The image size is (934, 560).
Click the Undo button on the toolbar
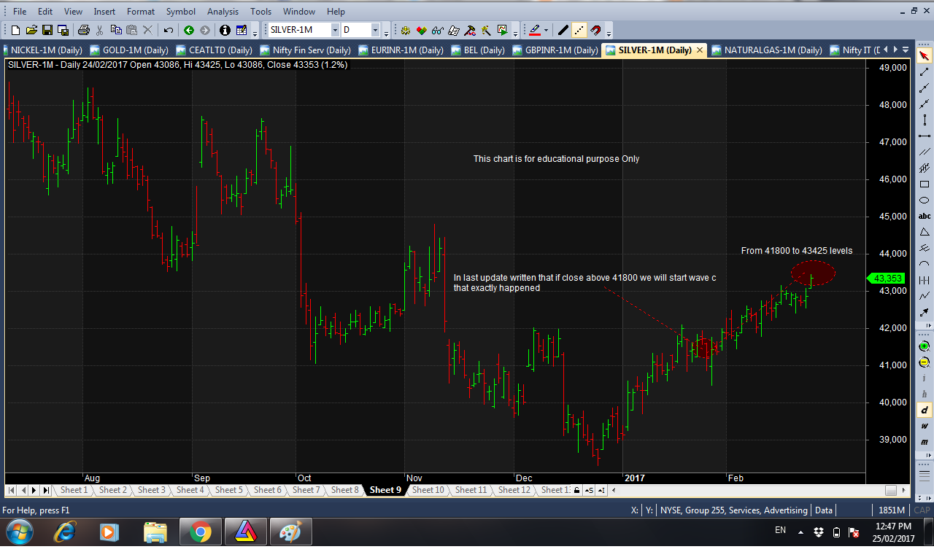(167, 30)
